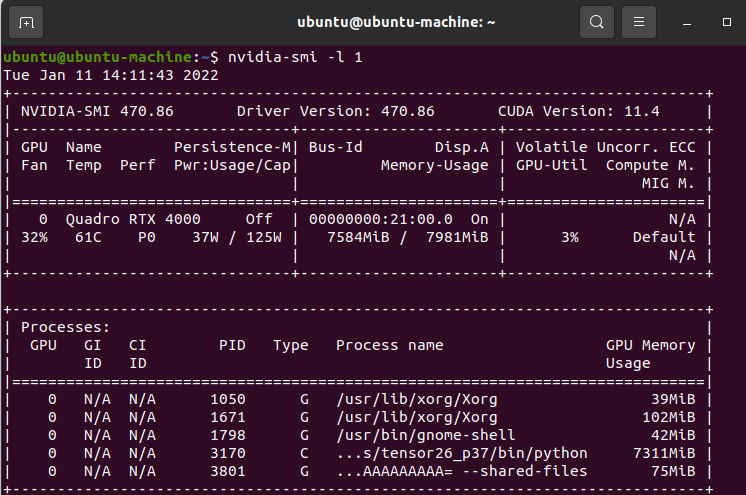Click memory usage 102MiB
The image size is (746, 495).
pyautogui.click(x=668, y=417)
